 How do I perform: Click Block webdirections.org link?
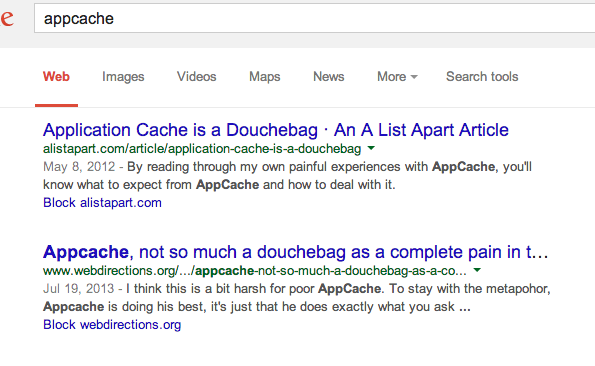click(x=112, y=325)
